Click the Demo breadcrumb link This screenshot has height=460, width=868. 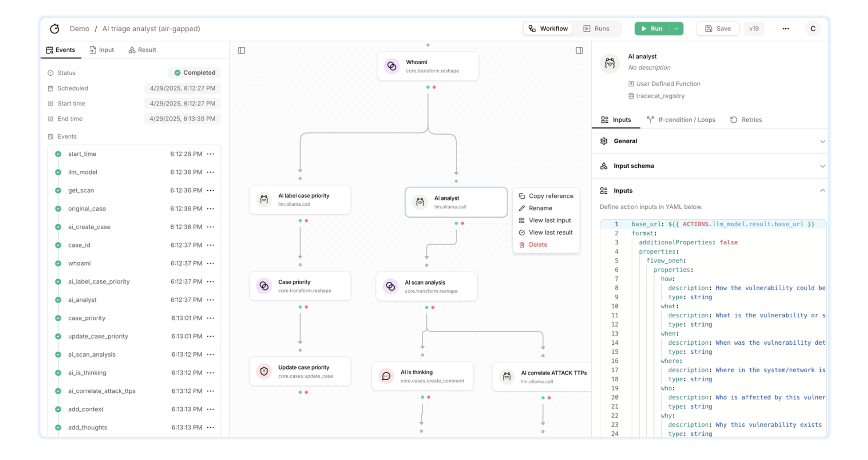coord(79,29)
